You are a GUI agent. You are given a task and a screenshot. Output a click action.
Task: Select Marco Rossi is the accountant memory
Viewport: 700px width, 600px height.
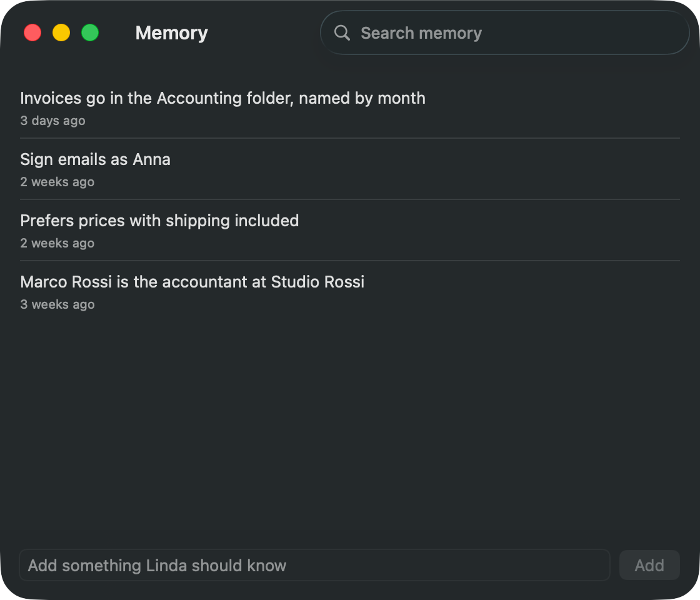click(350, 291)
